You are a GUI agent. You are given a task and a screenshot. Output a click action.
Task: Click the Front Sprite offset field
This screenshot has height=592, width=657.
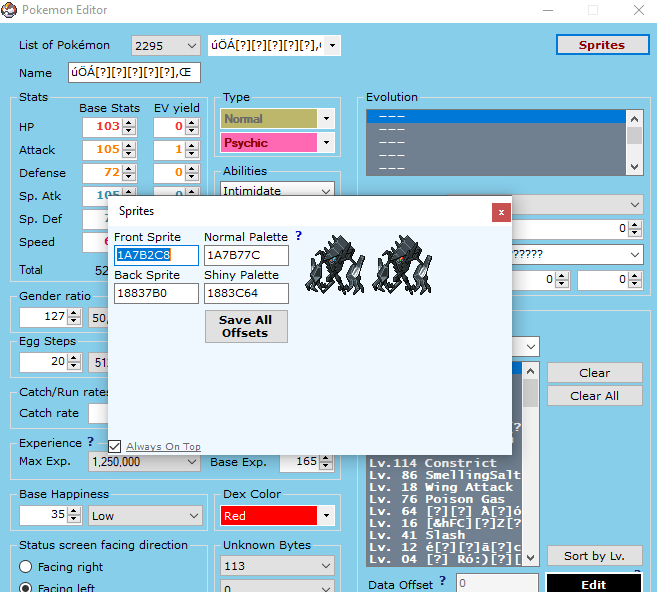156,255
